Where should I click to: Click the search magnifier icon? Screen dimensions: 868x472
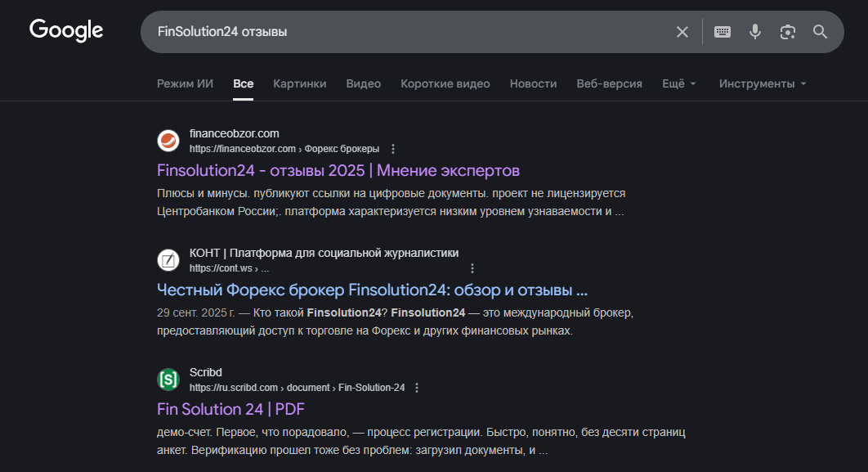820,31
